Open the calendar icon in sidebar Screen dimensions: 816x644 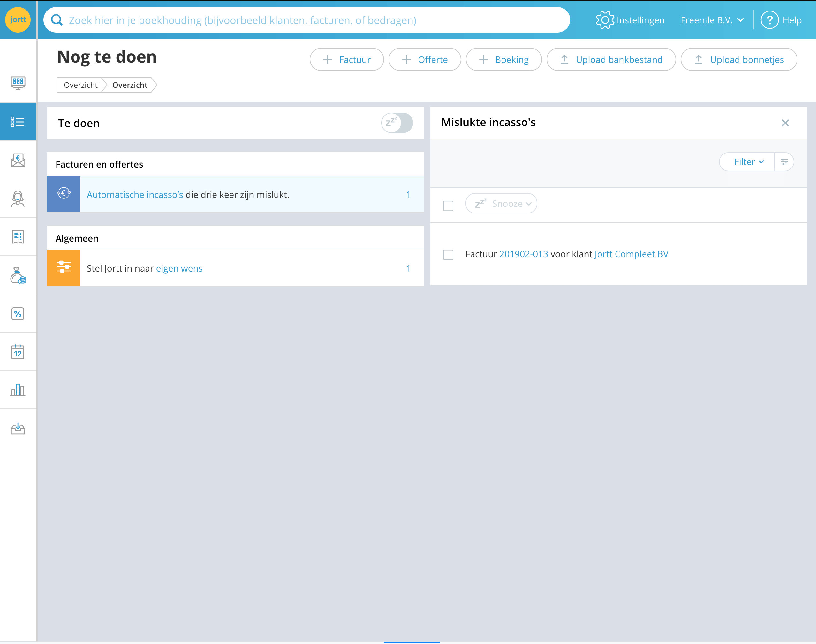pyautogui.click(x=18, y=352)
